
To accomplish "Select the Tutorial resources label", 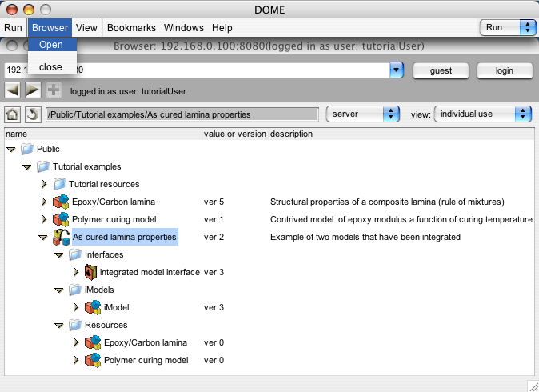I will (104, 184).
